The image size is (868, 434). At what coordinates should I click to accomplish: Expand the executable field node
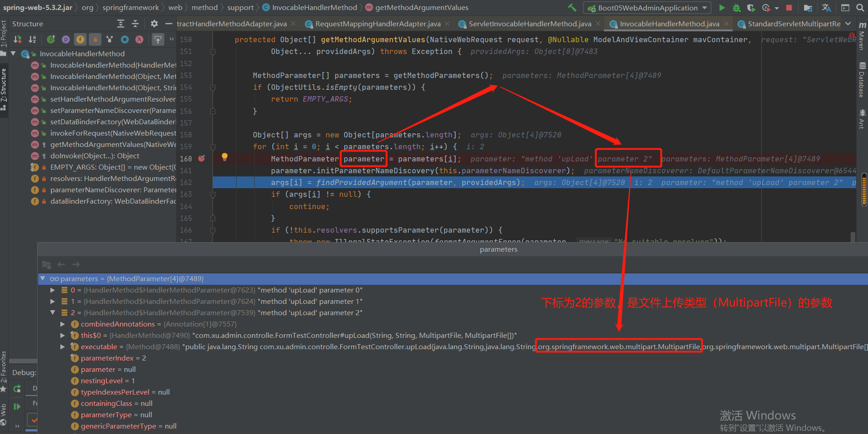63,346
